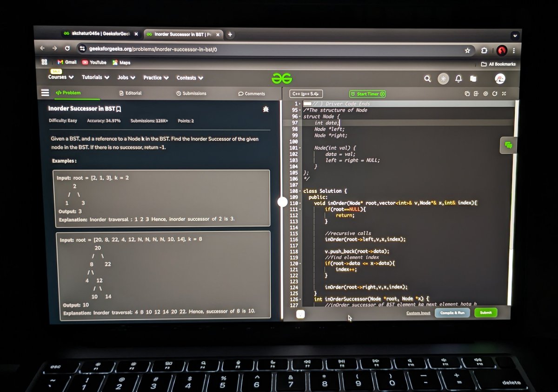Bookmark the Inorder Successor in BST problem
This screenshot has width=558, height=392.
click(x=119, y=109)
